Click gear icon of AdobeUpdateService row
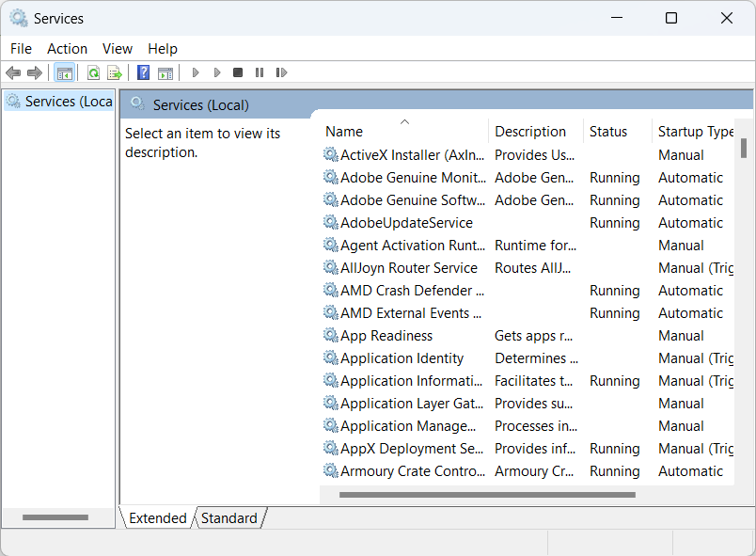This screenshot has height=556, width=756. click(x=330, y=222)
